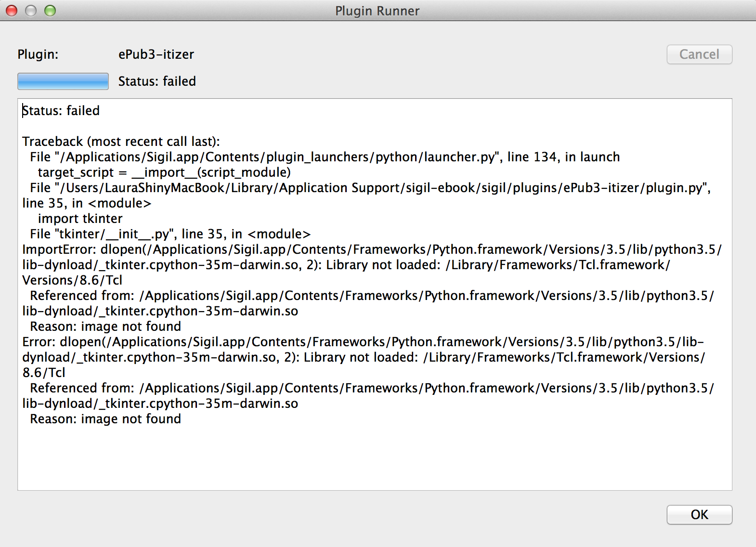Click the tkinter/__init__.py file line
The height and width of the screenshot is (547, 756).
pos(170,234)
